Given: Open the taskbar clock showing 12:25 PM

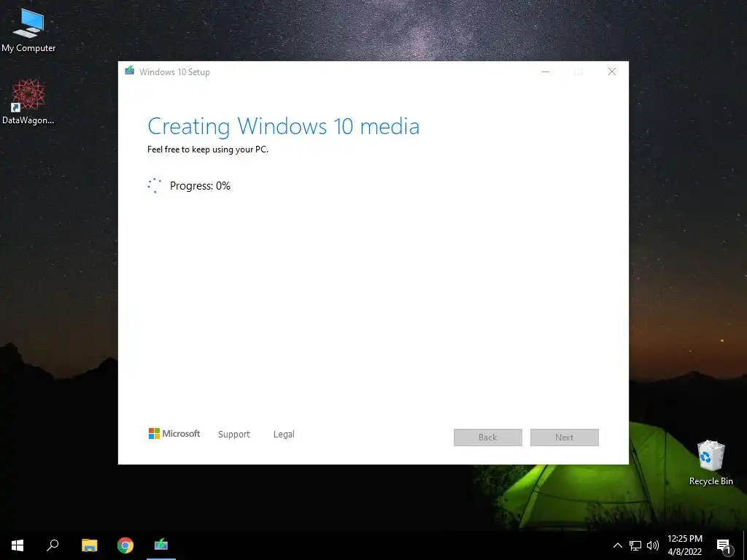Looking at the screenshot, I should (x=684, y=545).
